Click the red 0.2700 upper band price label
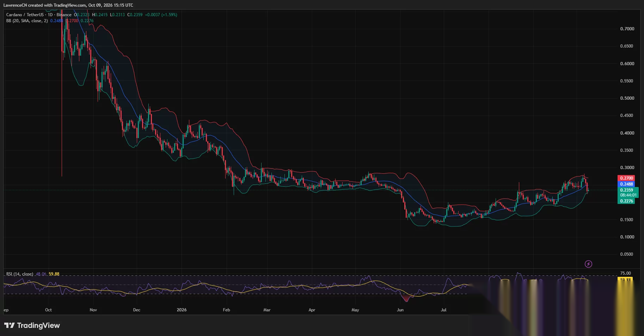Viewport: 644px width, 336px height. coord(626,178)
